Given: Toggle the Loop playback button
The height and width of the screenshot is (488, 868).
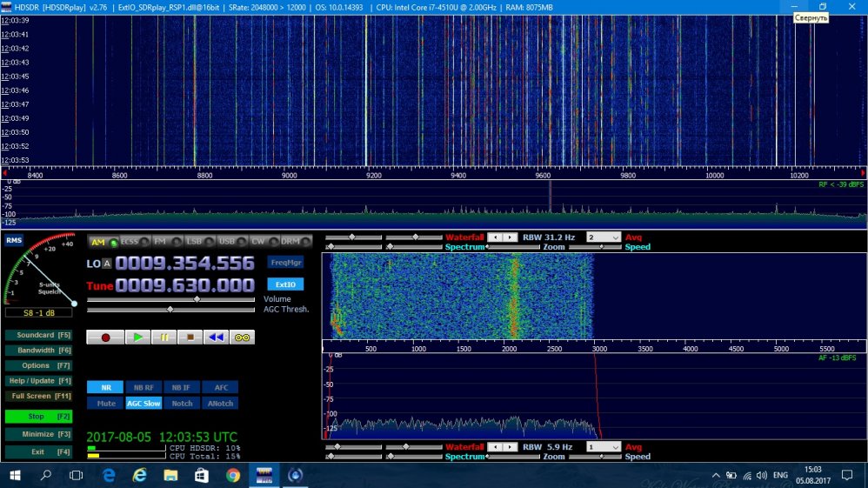Looking at the screenshot, I should [x=243, y=338].
